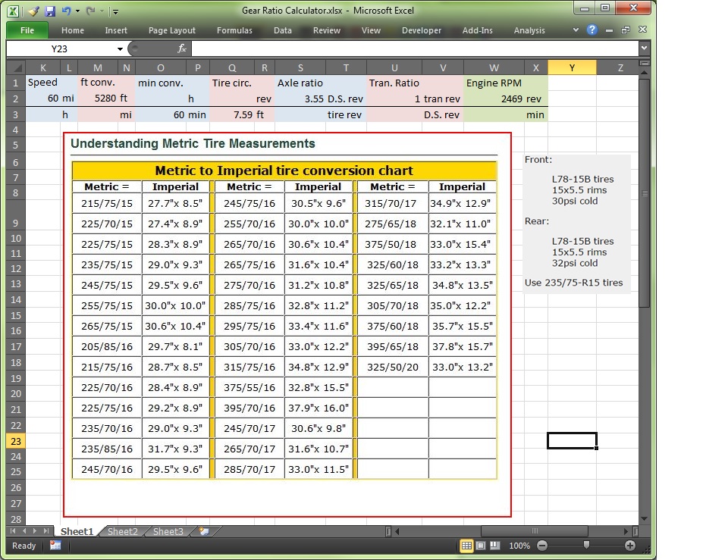Go to first sheet navigation arrow
The width and height of the screenshot is (728, 560).
[x=13, y=530]
